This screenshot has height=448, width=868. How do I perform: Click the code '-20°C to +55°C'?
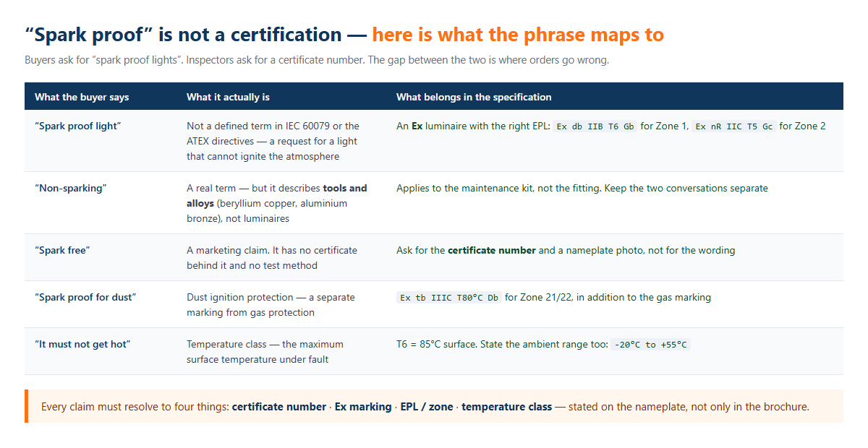point(651,345)
